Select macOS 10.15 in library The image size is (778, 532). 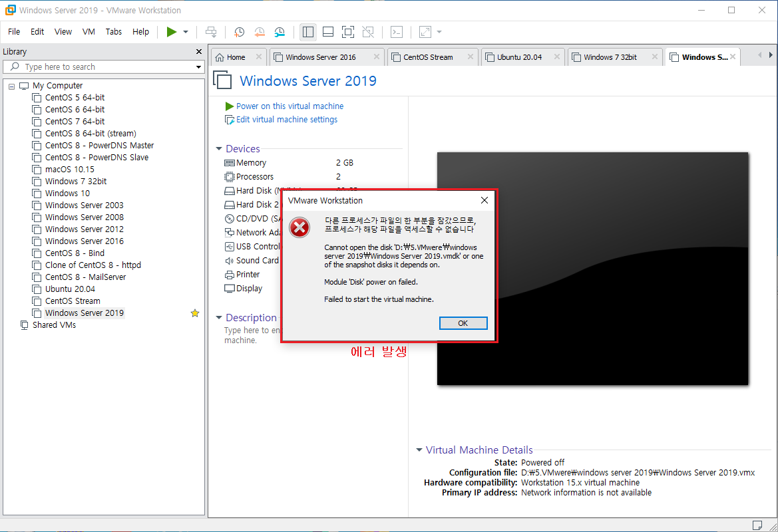pyautogui.click(x=69, y=169)
